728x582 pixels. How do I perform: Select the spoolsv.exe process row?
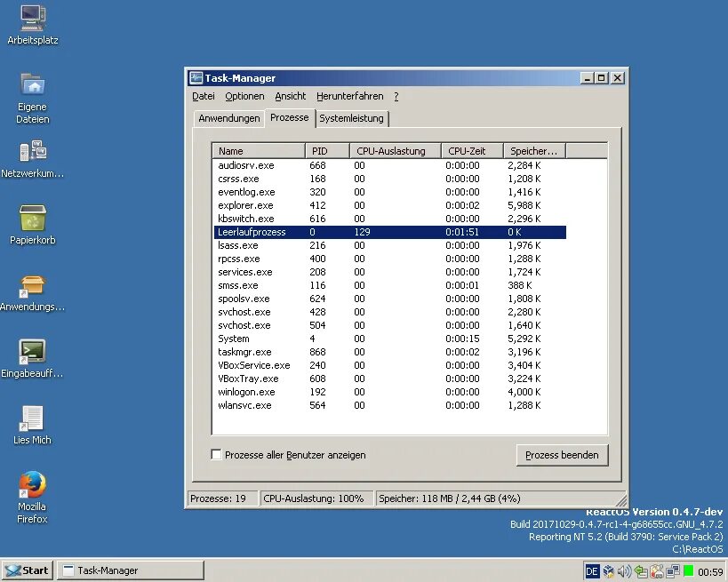[390, 299]
